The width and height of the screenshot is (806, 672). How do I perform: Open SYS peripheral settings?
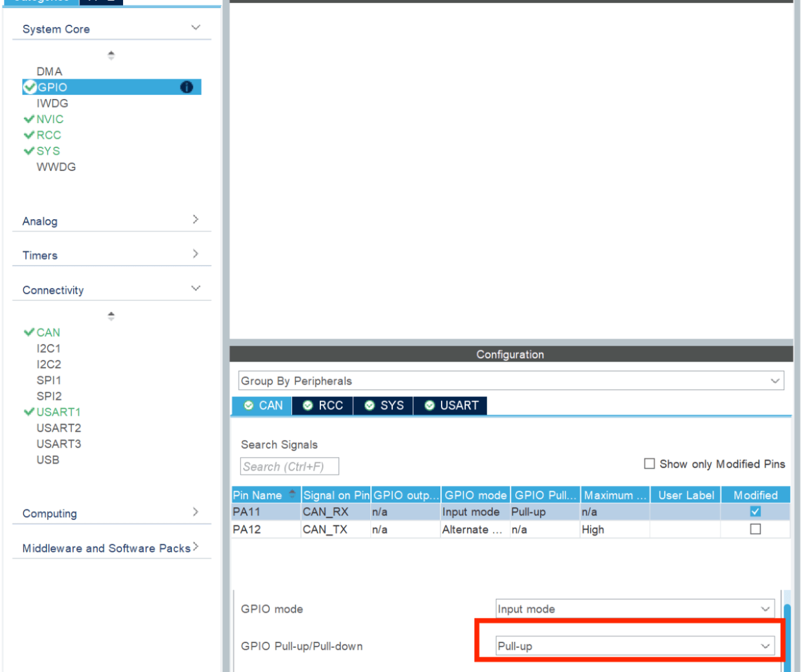(x=48, y=151)
